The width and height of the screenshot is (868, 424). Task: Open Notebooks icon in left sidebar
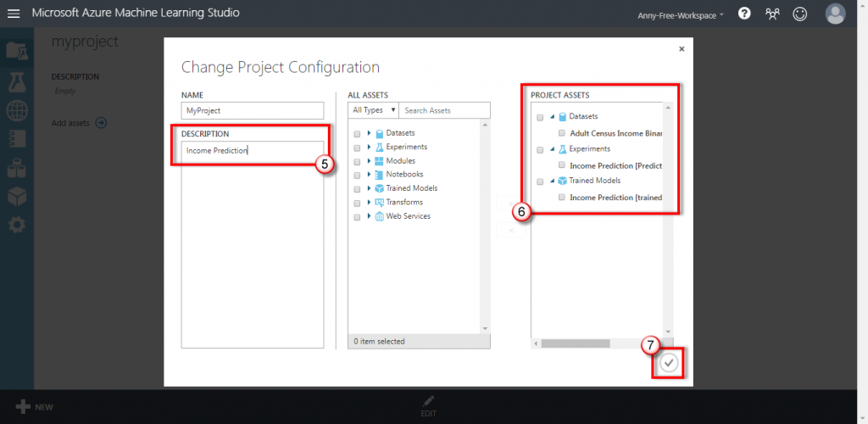[x=17, y=138]
